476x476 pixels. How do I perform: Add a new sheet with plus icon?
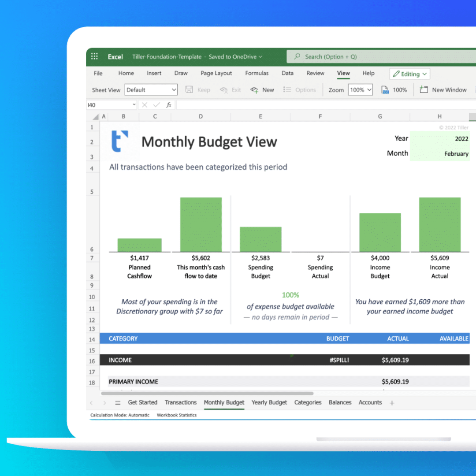click(392, 403)
